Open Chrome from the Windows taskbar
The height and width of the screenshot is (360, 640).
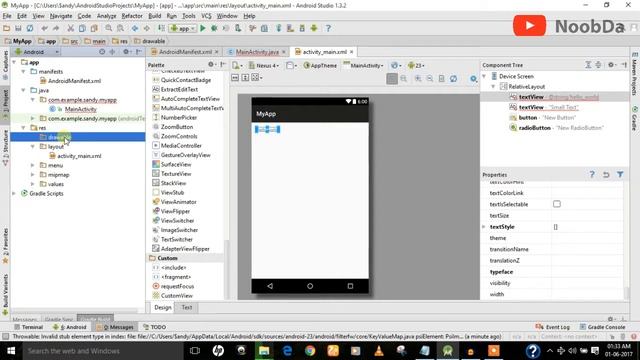pyautogui.click(x=310, y=351)
